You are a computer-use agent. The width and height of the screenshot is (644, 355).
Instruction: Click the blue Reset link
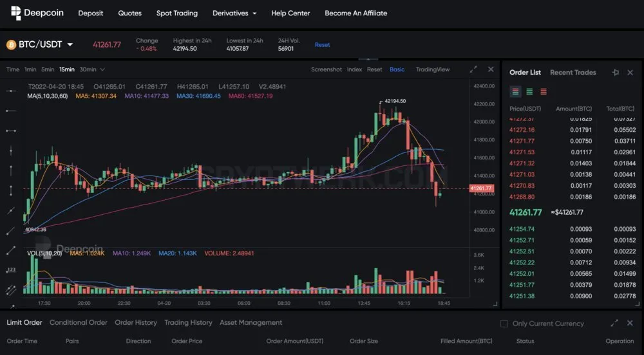(x=323, y=44)
